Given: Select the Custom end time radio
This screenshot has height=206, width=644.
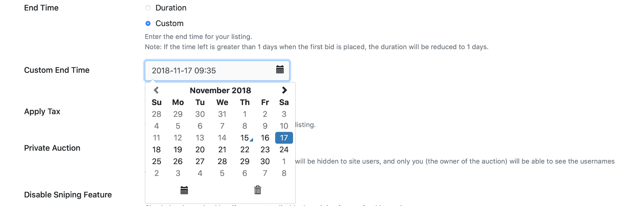Looking at the screenshot, I should [148, 24].
